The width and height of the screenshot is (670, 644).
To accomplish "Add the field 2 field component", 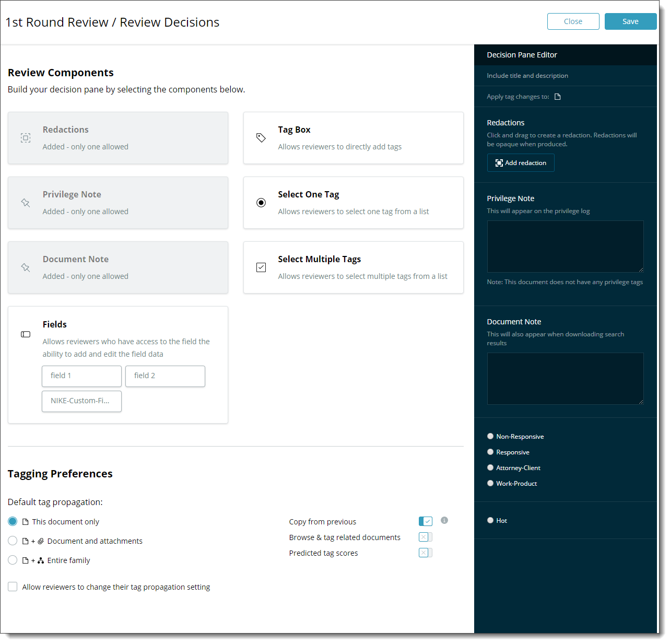I will (x=165, y=376).
